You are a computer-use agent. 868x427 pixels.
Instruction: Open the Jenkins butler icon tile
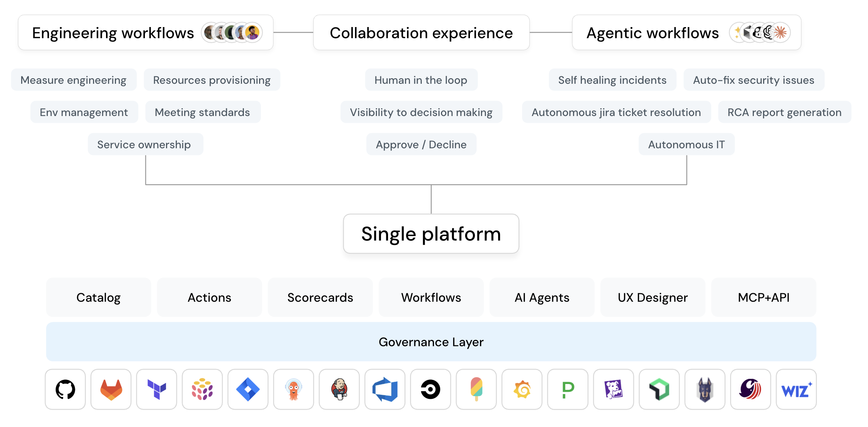coord(339,389)
